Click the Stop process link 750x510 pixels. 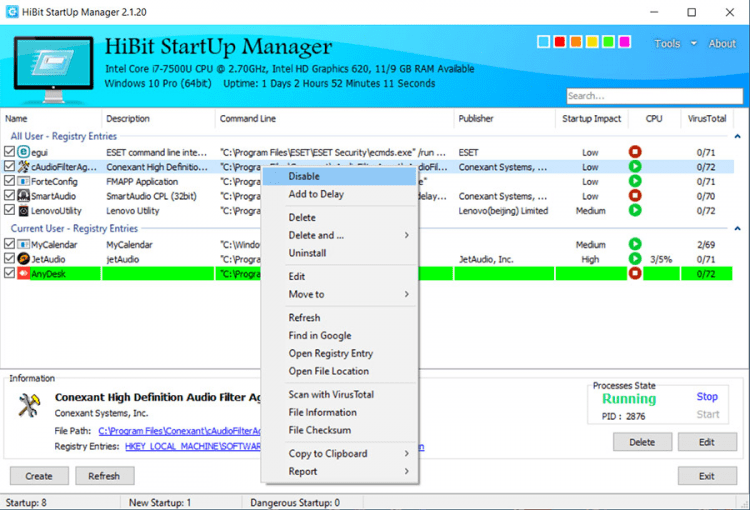coord(706,396)
